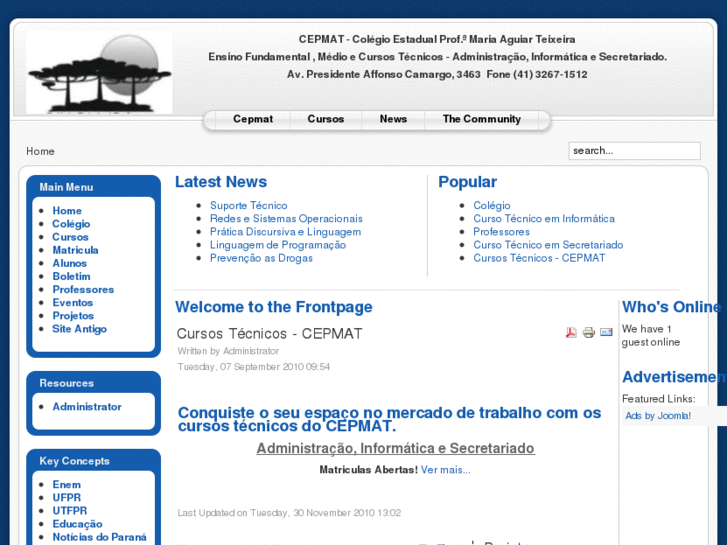
Task: Open Linguagem de Programação news item
Action: pyautogui.click(x=278, y=245)
